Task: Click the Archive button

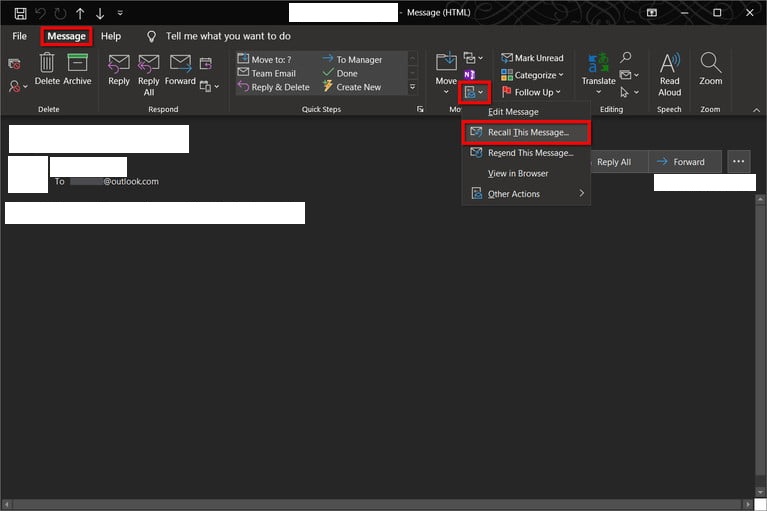Action: point(77,69)
